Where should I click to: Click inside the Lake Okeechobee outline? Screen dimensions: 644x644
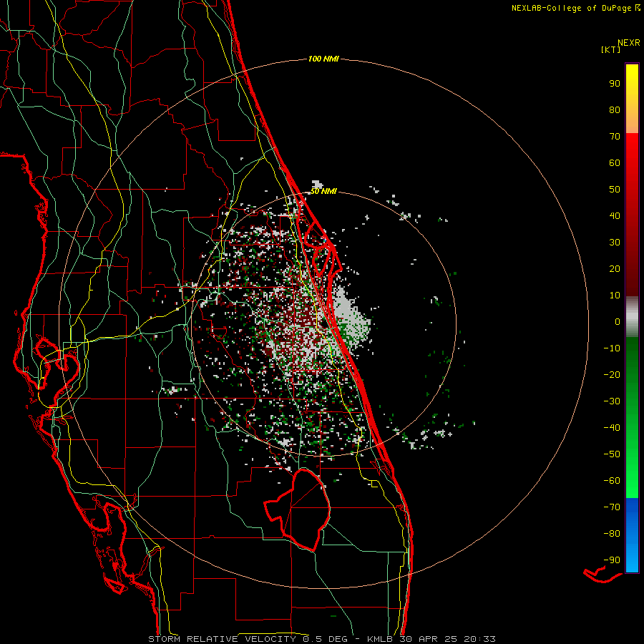(305, 509)
